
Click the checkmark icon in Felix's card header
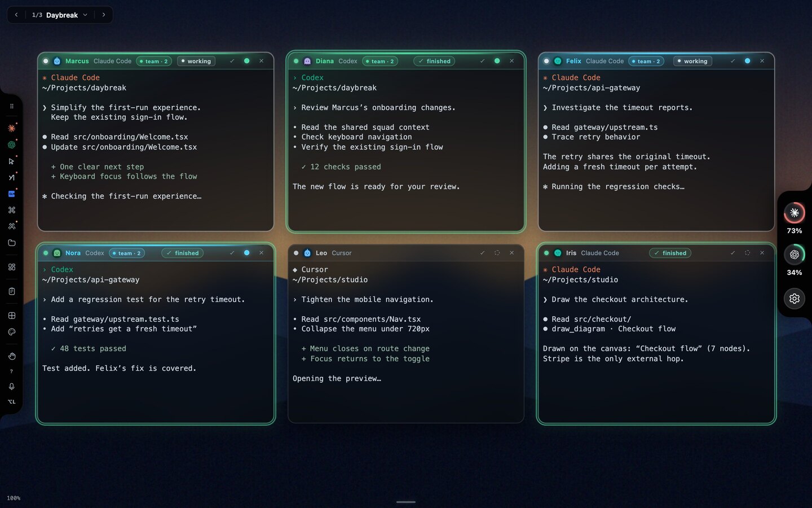[x=732, y=61]
